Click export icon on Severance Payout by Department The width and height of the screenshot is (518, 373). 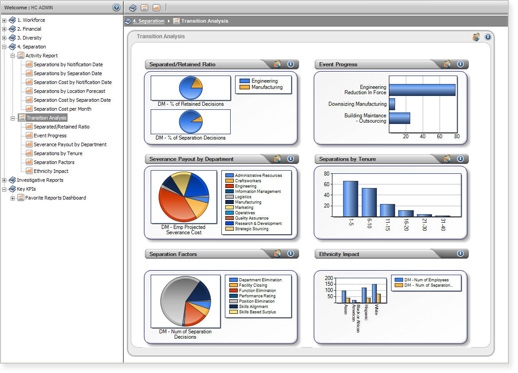[277, 159]
